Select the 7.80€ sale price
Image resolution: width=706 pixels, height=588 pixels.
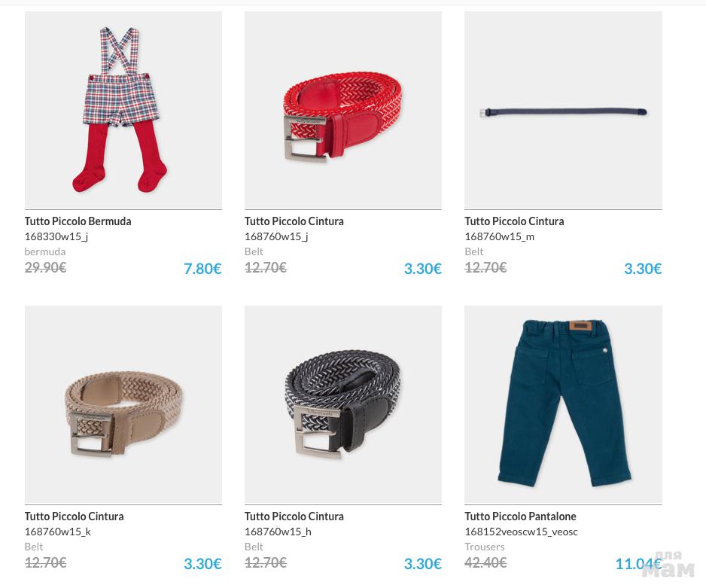[x=202, y=269]
